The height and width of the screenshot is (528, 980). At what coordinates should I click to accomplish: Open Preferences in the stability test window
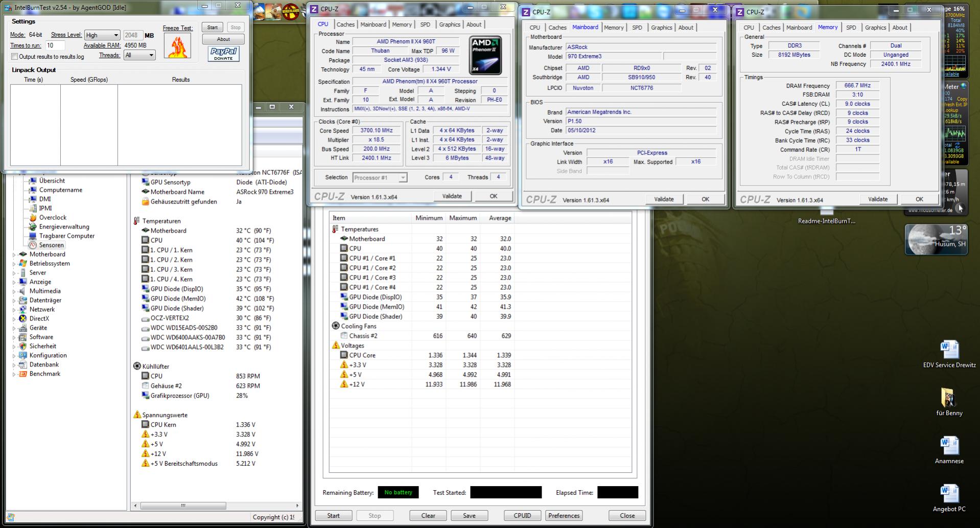[x=564, y=515]
